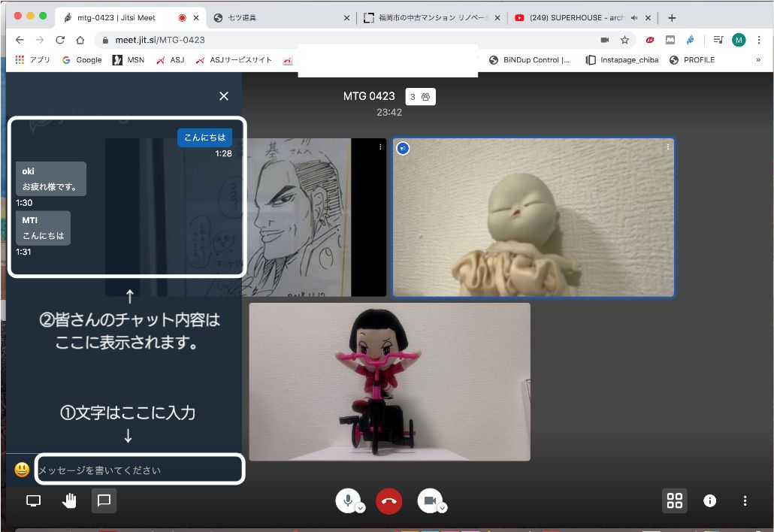
Task: Go back in browser history
Action: pyautogui.click(x=20, y=40)
